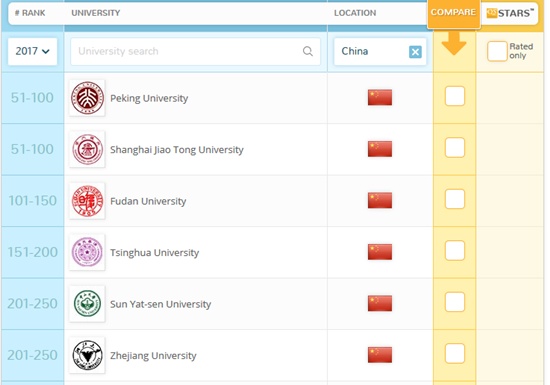
Task: Click the Location column header
Action: coord(355,13)
